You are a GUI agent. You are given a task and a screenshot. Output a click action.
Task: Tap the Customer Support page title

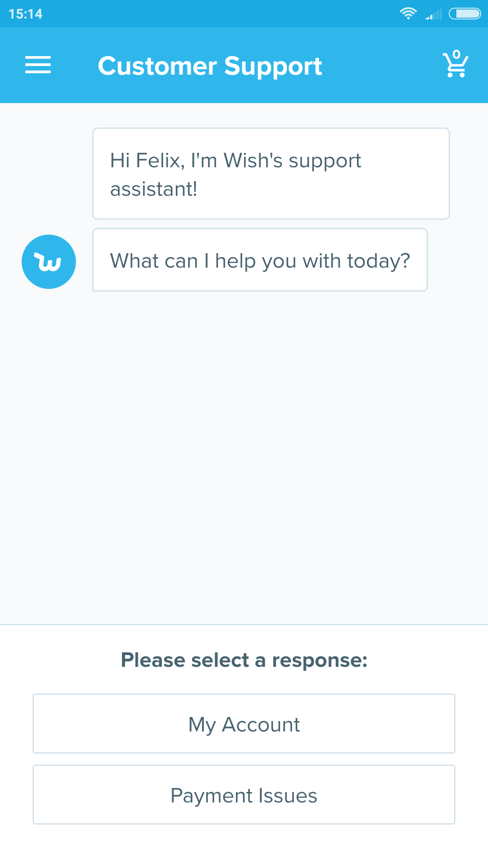(210, 66)
